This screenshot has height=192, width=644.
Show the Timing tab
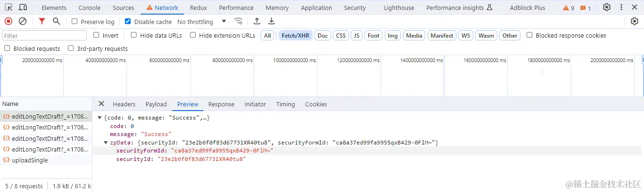285,104
